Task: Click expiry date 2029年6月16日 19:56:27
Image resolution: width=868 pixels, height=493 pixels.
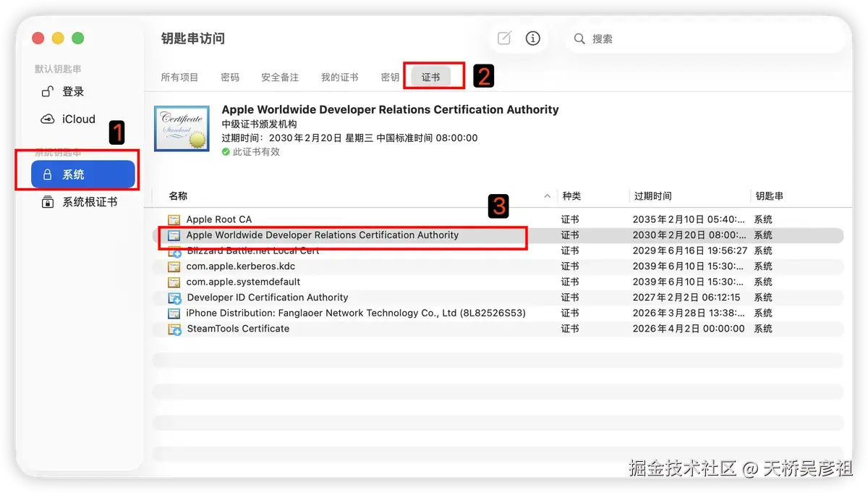Action: click(x=690, y=250)
